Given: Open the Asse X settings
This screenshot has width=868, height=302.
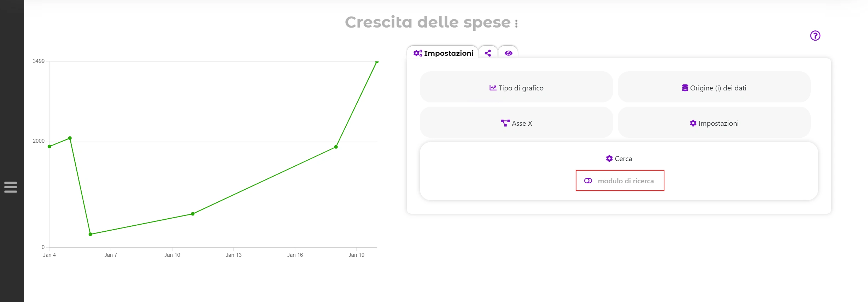Looking at the screenshot, I should tap(516, 123).
